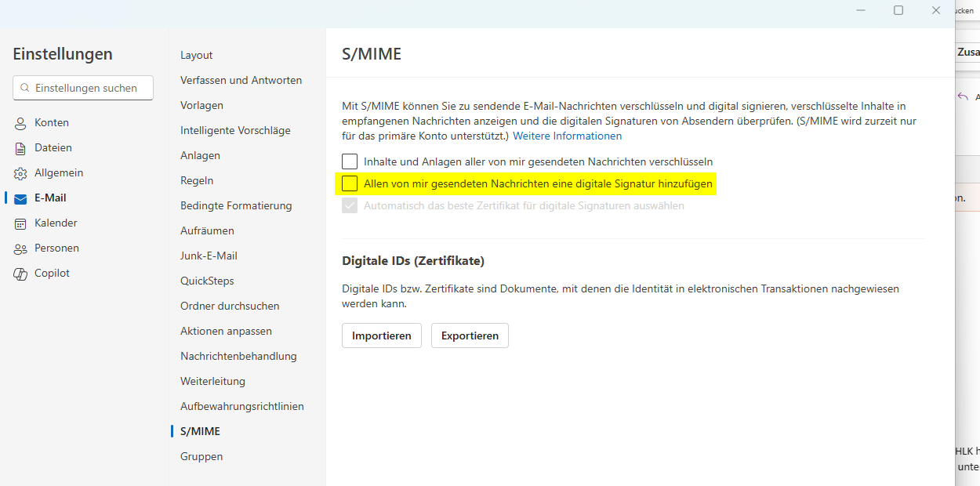Click the Digitale IDs (Zertifikate) heading

[413, 261]
